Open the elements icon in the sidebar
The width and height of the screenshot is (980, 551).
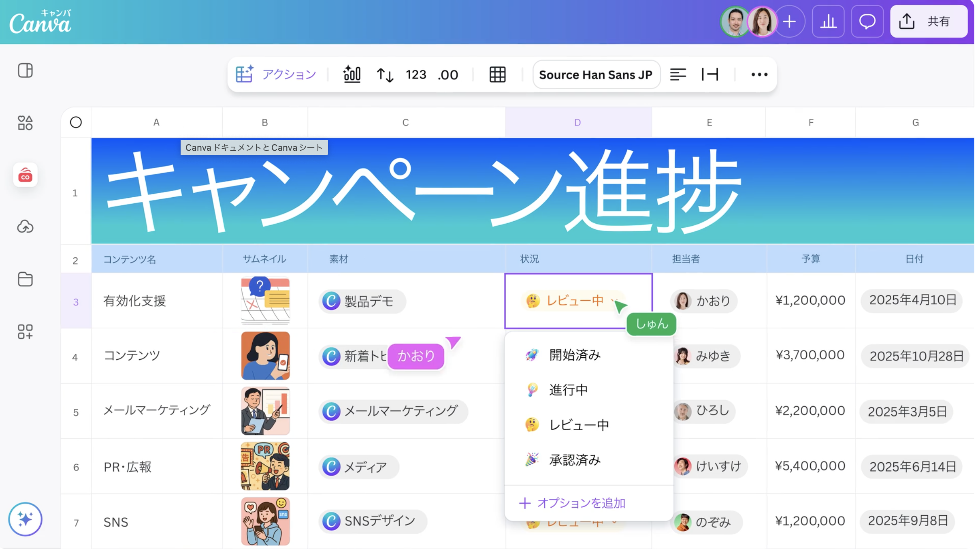click(25, 123)
